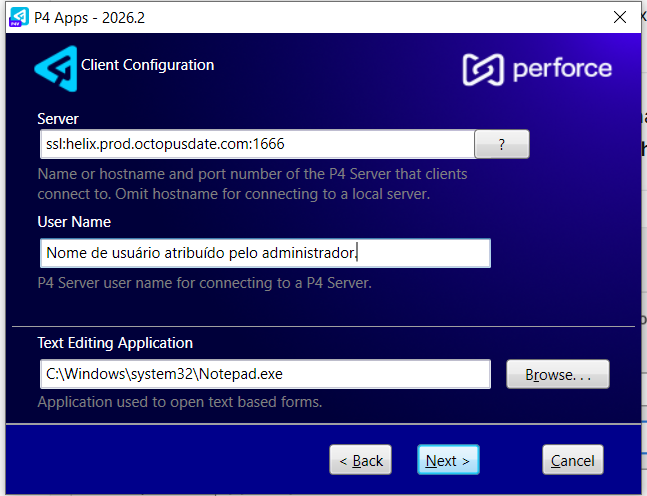This screenshot has width=647, height=496.
Task: Go back with the Back button
Action: tap(361, 460)
